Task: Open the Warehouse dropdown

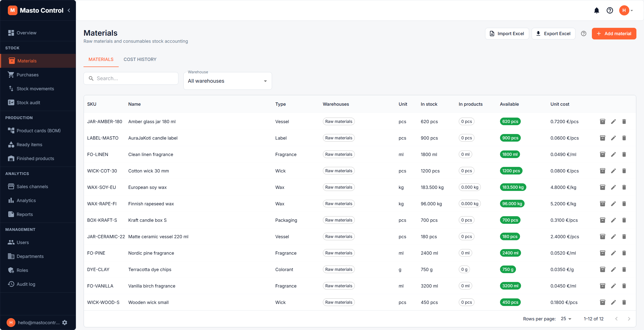Action: click(x=227, y=81)
